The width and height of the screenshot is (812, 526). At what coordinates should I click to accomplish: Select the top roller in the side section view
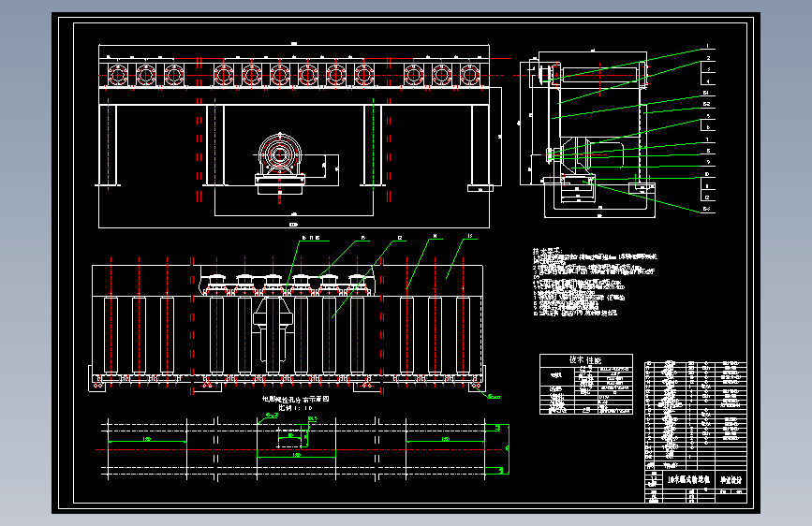click(x=599, y=75)
